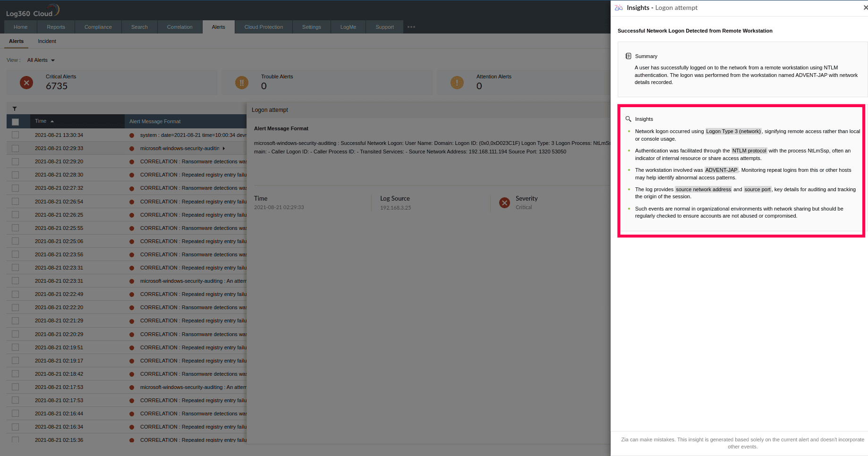Sort alerts by the Time column arrow

click(52, 121)
